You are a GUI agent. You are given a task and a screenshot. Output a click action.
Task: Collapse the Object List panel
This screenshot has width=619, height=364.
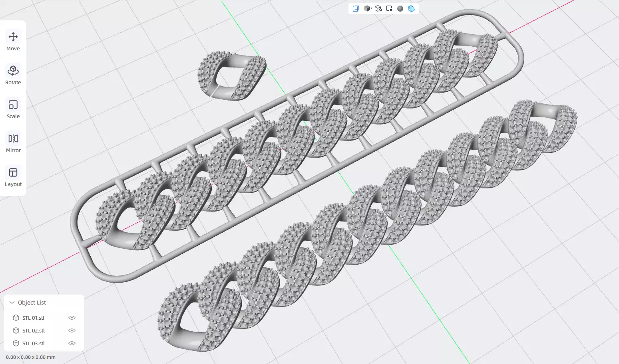pos(12,303)
